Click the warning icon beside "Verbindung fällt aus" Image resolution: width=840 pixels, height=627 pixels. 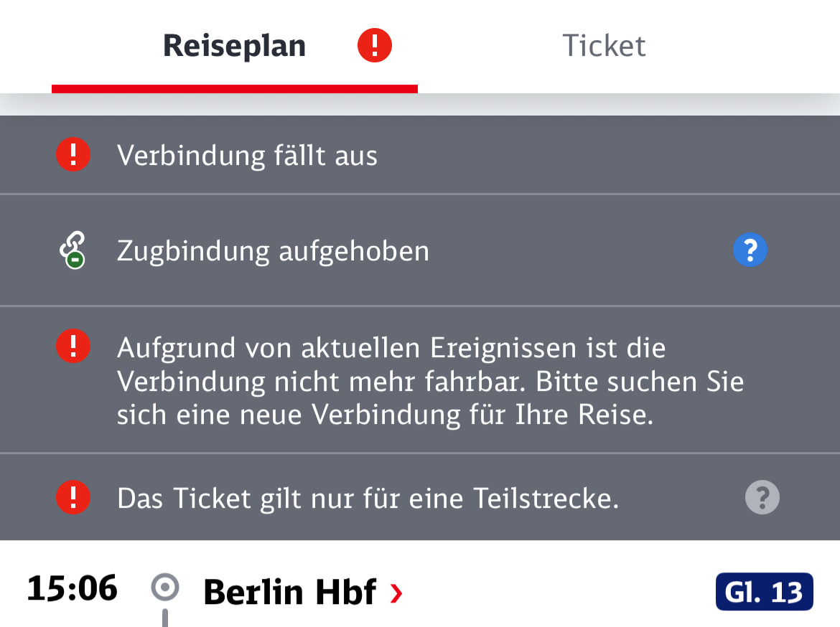coord(73,155)
